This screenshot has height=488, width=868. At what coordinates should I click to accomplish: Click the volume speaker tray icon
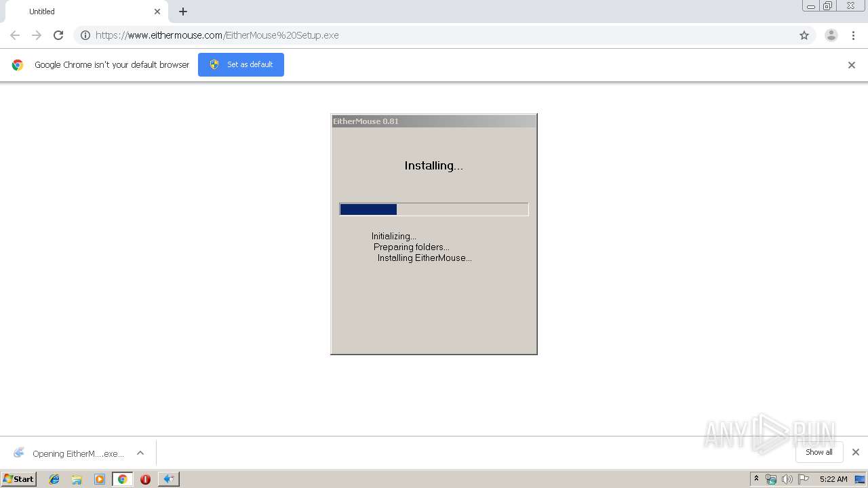[787, 479]
